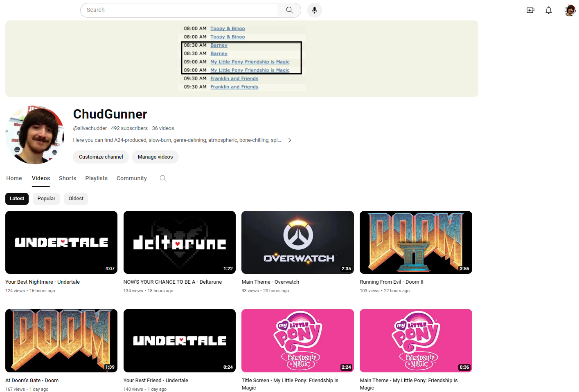Image resolution: width=579 pixels, height=392 pixels.
Task: Play the Your Best Friend Undertale thumbnail
Action: [180, 340]
